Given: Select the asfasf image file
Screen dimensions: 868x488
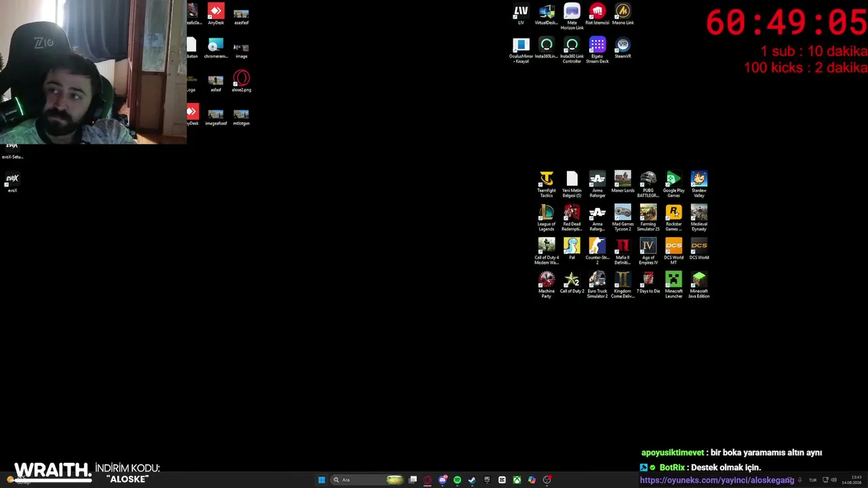Looking at the screenshot, I should pyautogui.click(x=216, y=83).
